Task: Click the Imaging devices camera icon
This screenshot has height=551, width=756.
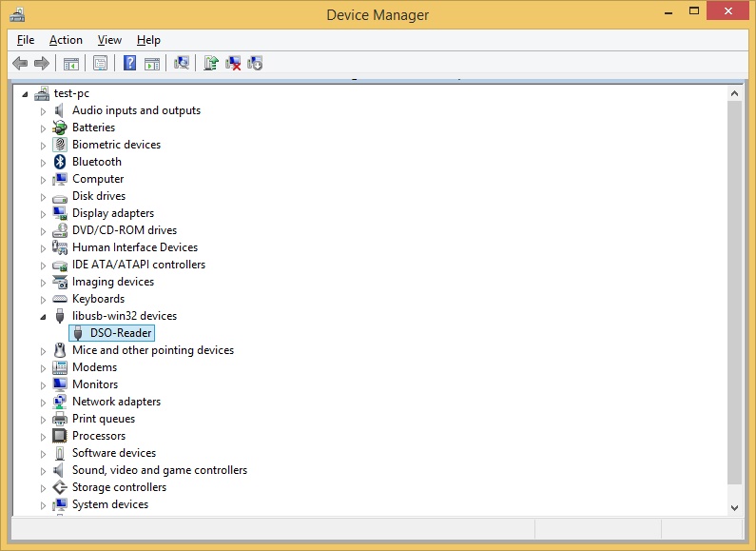Action: [60, 282]
